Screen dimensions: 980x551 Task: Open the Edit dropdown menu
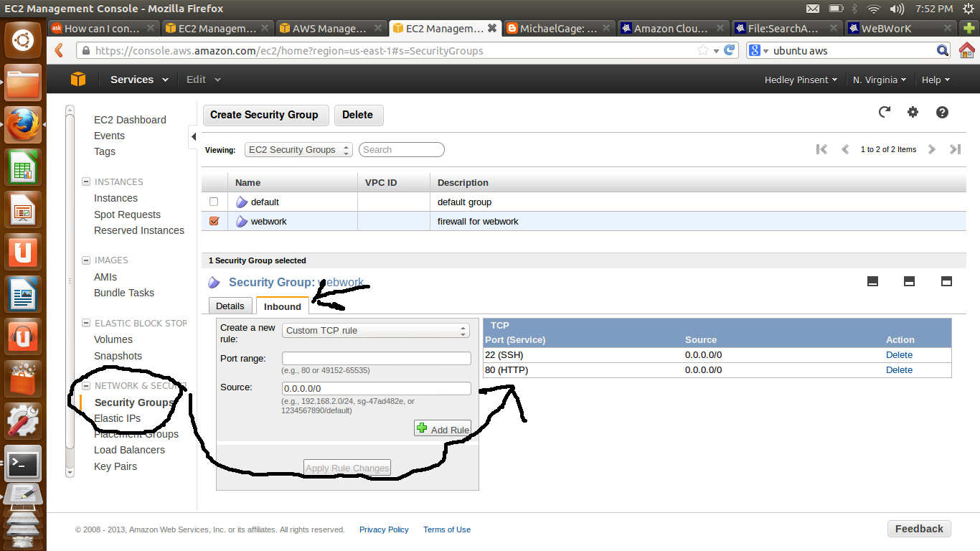[204, 80]
